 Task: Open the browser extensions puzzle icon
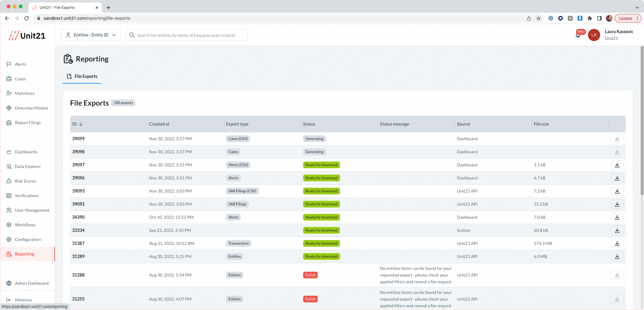coord(590,18)
